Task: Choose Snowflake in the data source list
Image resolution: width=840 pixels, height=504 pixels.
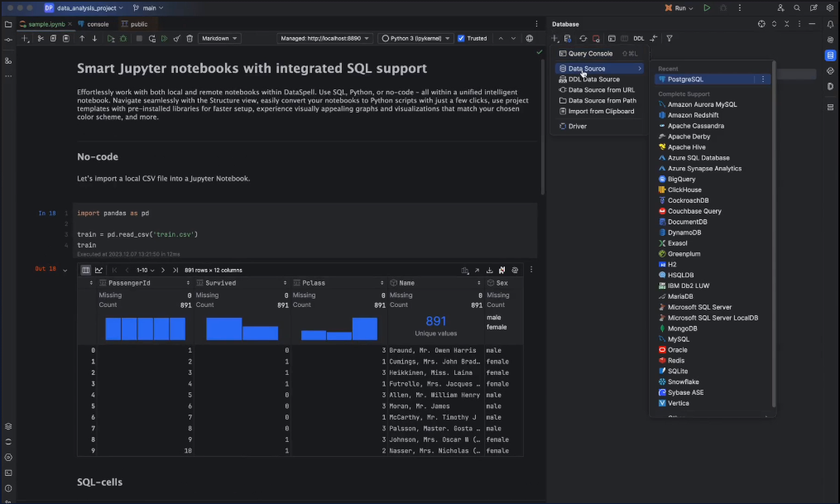Action: click(x=713, y=382)
